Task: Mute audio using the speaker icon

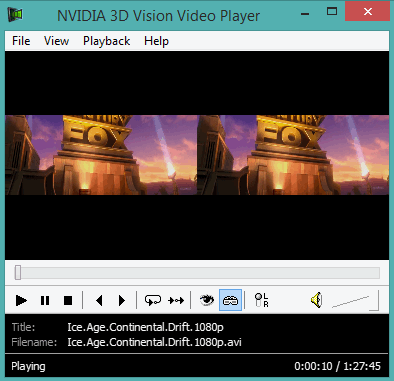Action: click(317, 300)
